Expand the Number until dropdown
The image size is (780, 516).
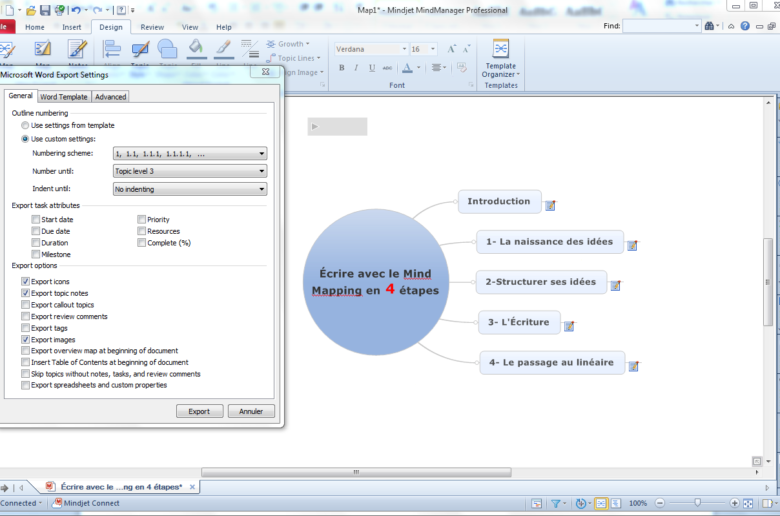(190, 171)
